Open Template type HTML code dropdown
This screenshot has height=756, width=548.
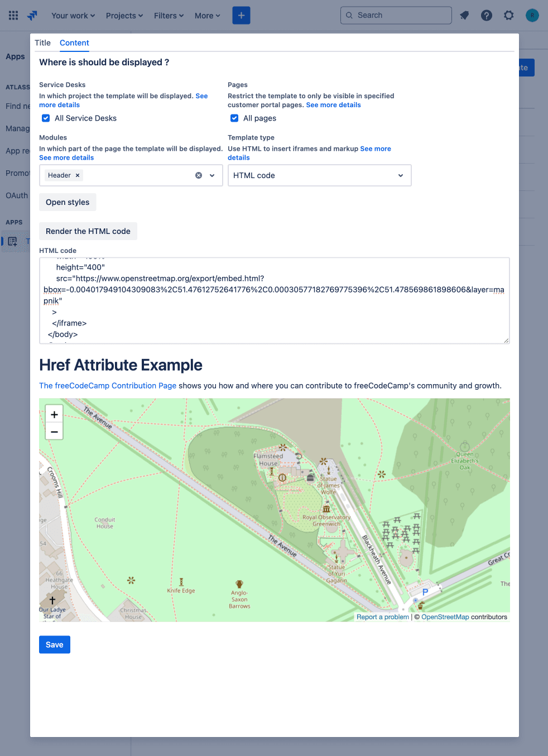[319, 175]
